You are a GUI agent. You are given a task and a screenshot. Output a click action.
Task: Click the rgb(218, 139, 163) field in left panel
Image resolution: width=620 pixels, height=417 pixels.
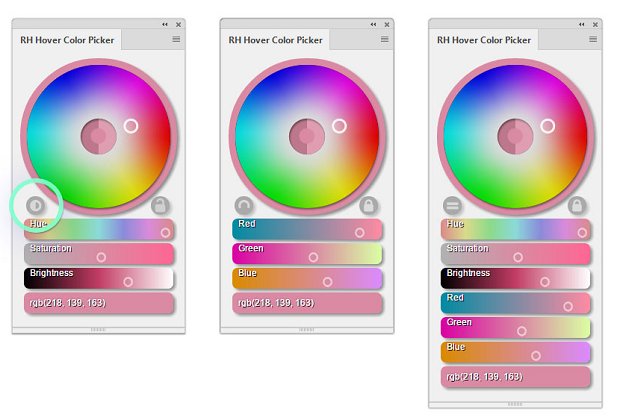pos(99,303)
